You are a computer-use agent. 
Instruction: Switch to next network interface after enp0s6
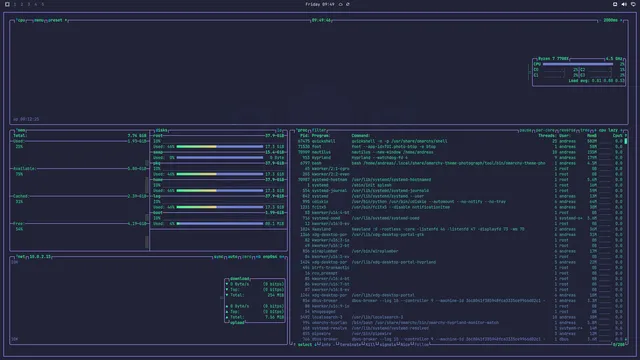click(282, 257)
